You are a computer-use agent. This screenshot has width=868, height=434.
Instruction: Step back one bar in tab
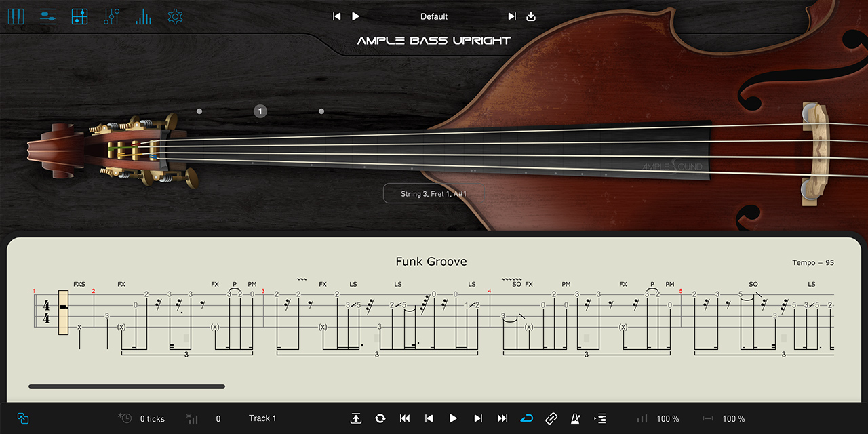tap(429, 418)
